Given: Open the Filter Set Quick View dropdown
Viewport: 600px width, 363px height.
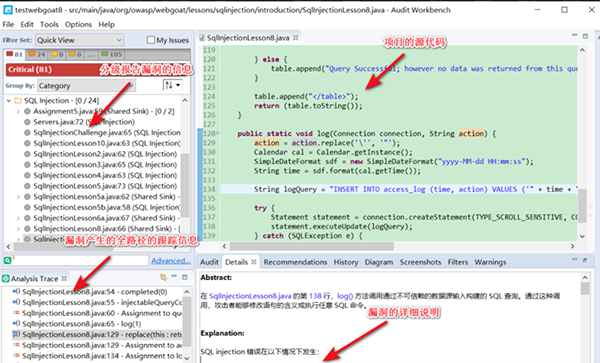Looking at the screenshot, I should point(80,40).
